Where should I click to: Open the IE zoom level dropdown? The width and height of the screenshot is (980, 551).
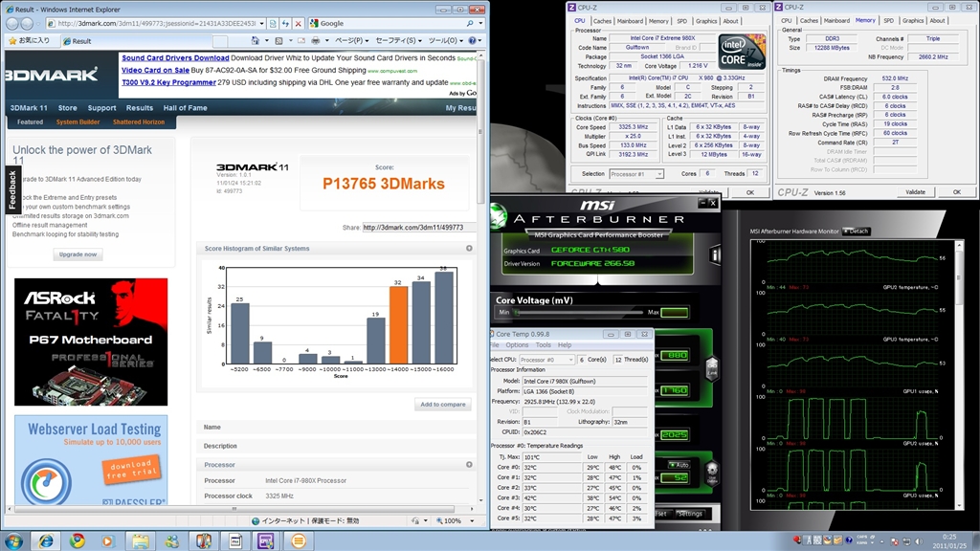[461, 521]
